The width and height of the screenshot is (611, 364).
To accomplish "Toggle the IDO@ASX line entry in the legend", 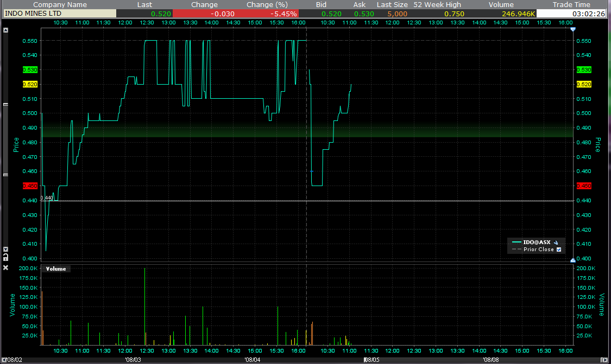I will (537, 242).
